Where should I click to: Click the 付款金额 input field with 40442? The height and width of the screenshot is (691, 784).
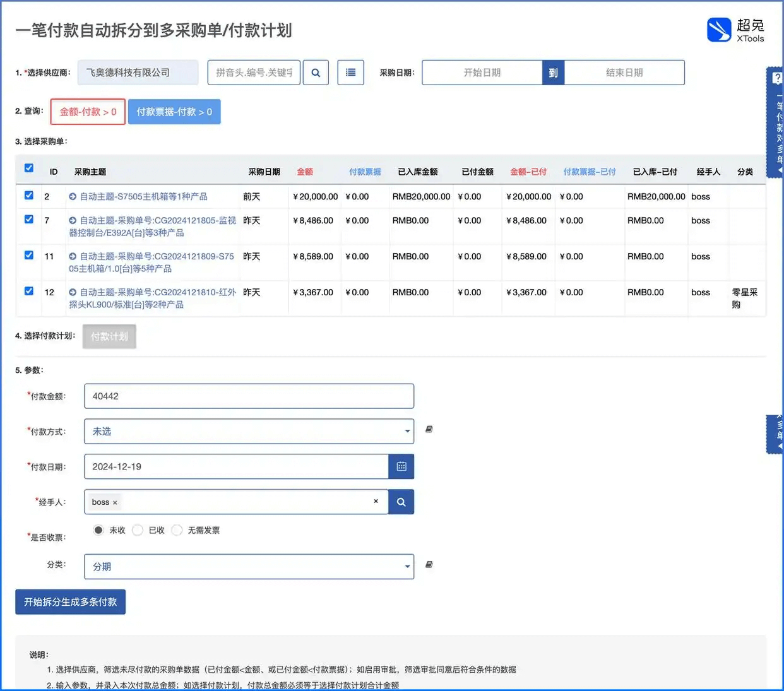click(249, 396)
